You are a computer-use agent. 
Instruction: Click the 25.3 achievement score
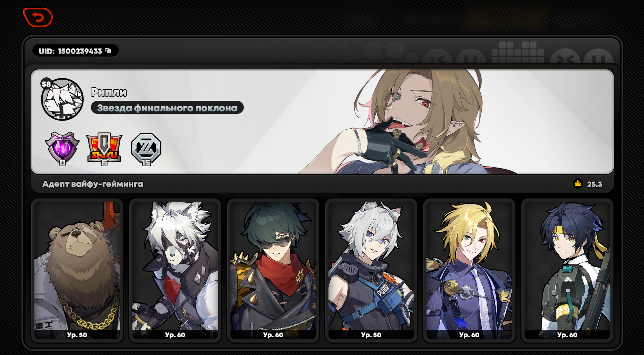(595, 184)
